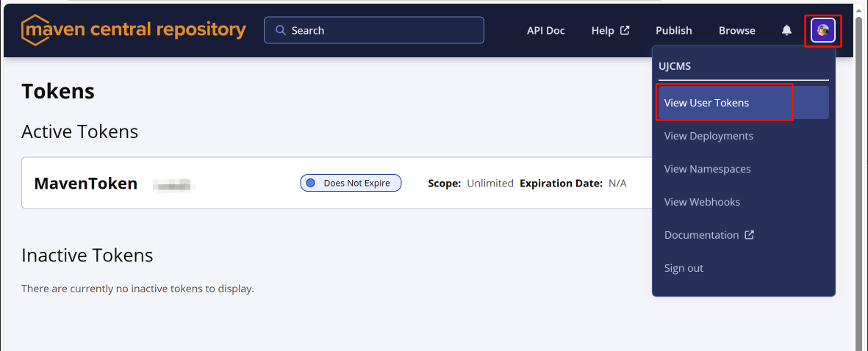Open View Namespaces from the menu
Viewport: 868px width, 351px height.
click(x=707, y=169)
